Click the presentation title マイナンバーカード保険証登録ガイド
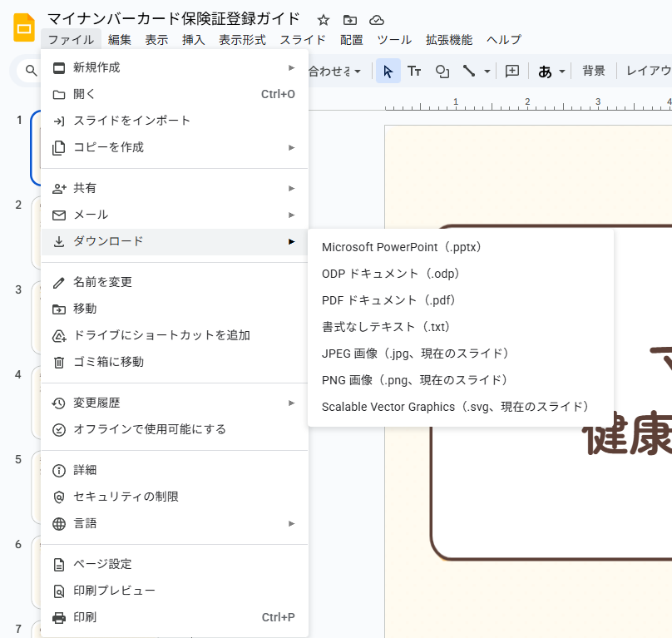This screenshot has width=672, height=638. tap(173, 19)
